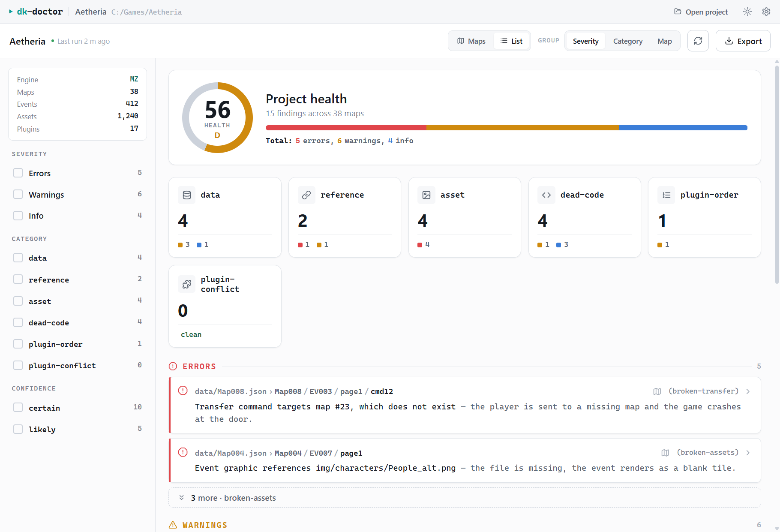Expand the broken-assets Map004 chevron
This screenshot has height=532, width=780.
tap(748, 453)
